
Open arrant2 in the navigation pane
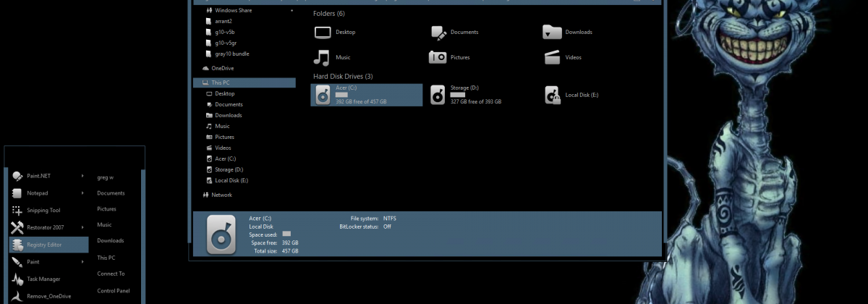tap(222, 22)
